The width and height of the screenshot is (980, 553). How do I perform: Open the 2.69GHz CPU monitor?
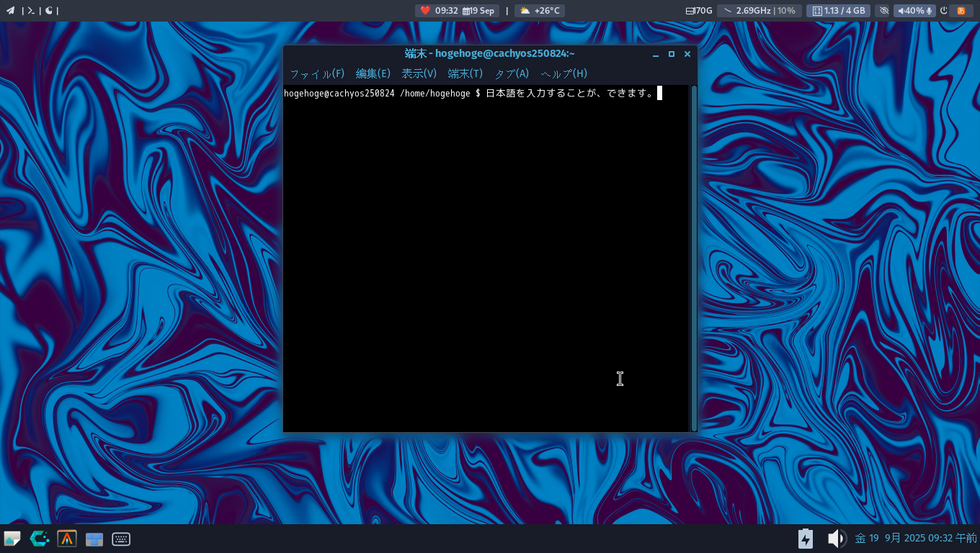(x=759, y=11)
